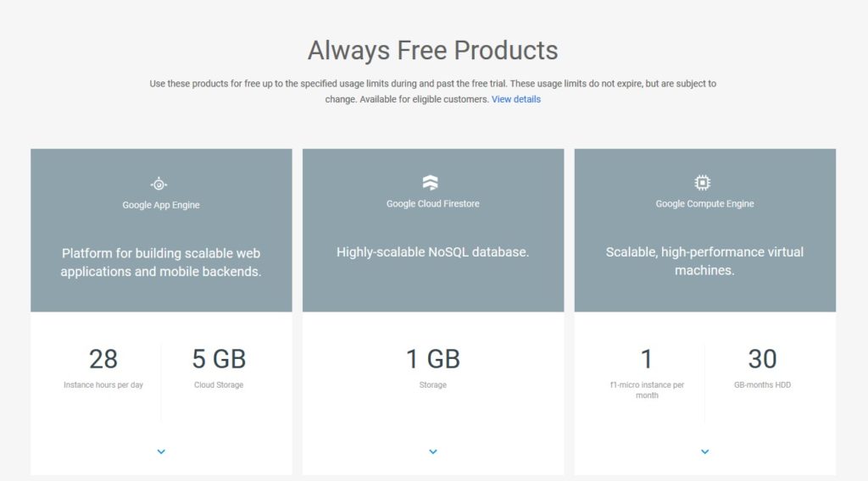The height and width of the screenshot is (481, 868).
Task: Click the usage limits paragraph text
Action: click(433, 91)
